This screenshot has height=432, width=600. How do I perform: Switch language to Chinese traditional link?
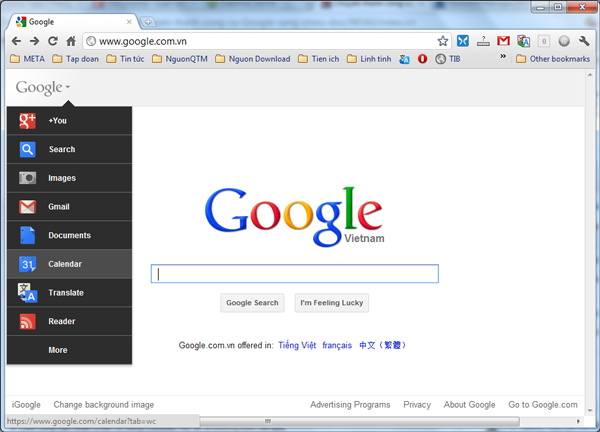382,345
